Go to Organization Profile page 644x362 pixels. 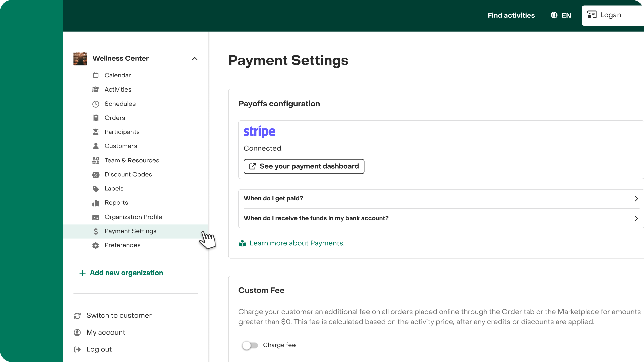pos(133,217)
